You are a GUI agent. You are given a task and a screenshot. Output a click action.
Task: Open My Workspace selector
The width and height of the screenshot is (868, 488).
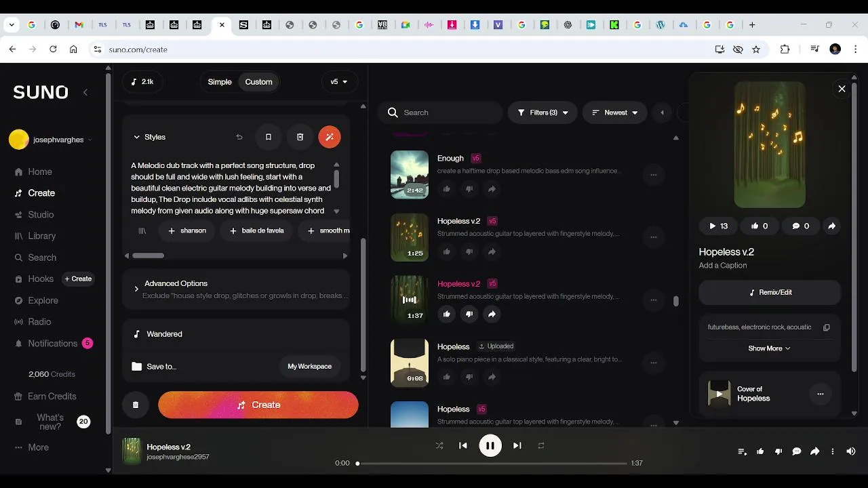click(309, 367)
